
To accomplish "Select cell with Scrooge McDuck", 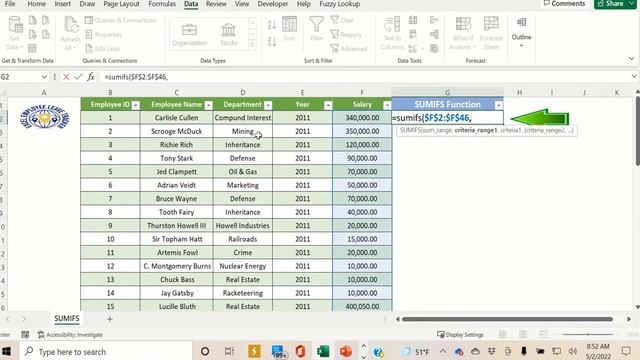I will point(176,131).
